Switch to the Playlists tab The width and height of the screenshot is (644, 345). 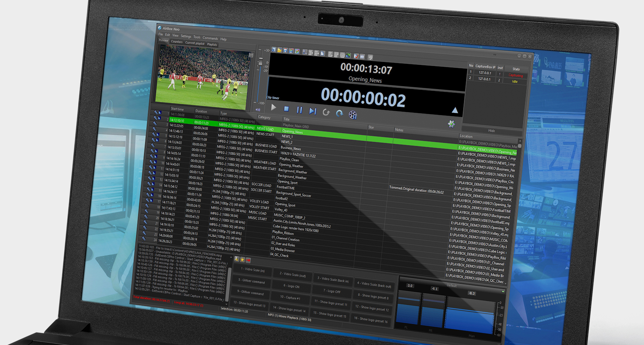(212, 45)
